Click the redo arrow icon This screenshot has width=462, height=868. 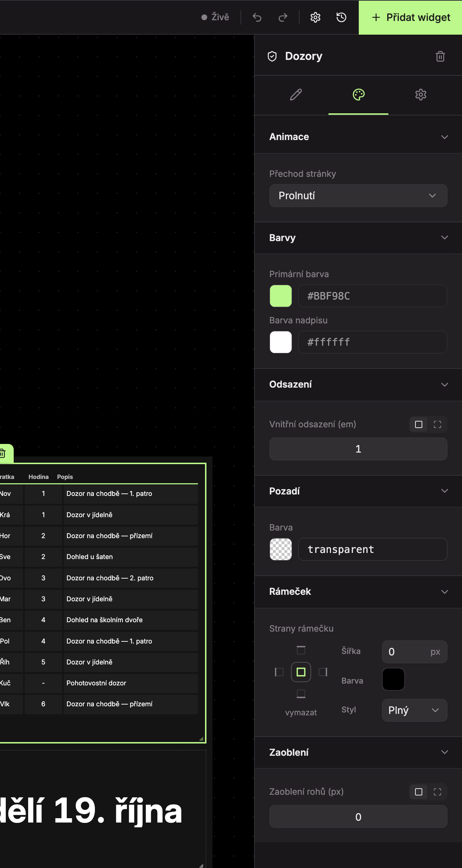tap(283, 17)
